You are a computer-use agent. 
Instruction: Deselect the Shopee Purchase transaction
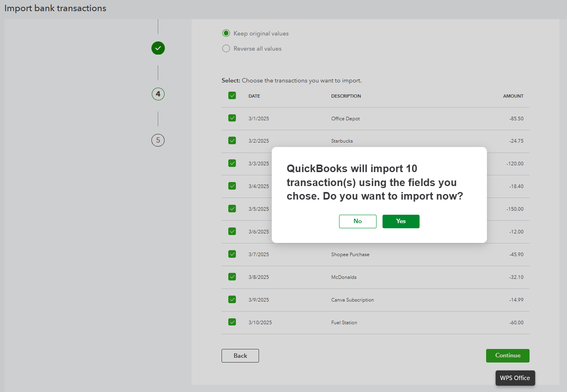232,254
